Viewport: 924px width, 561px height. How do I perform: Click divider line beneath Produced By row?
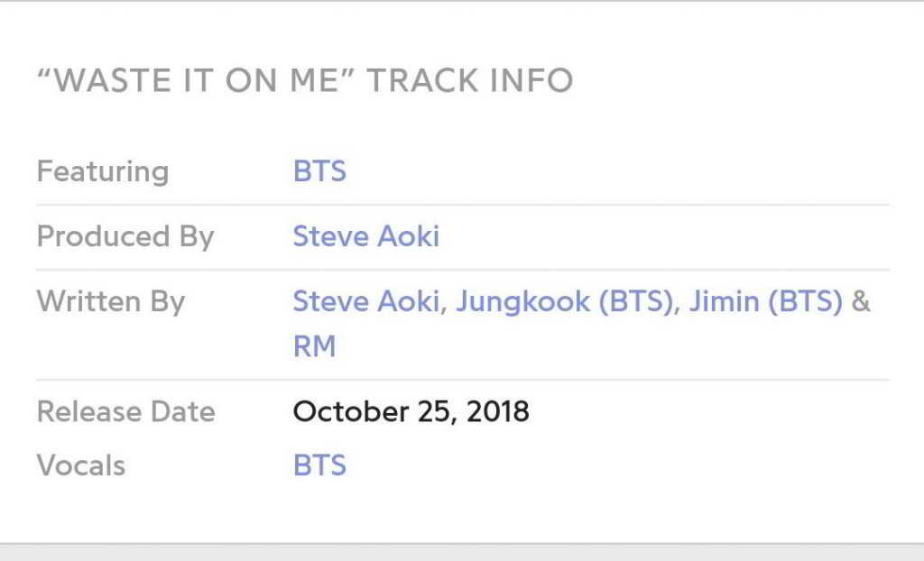[462, 270]
